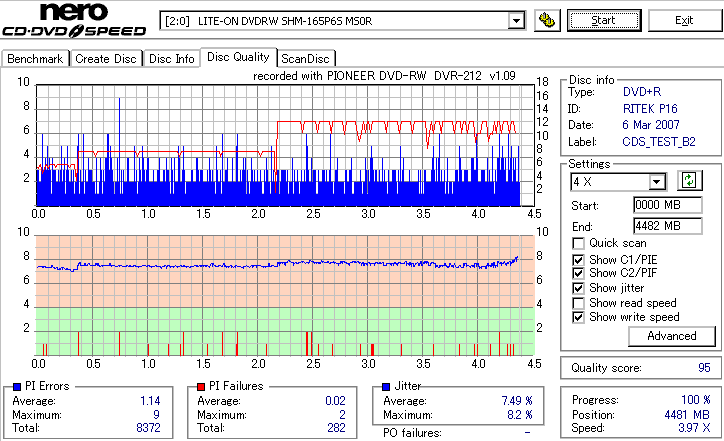Click the Start position field 0000 MB
Image resolution: width=724 pixels, height=441 pixels.
pos(668,205)
